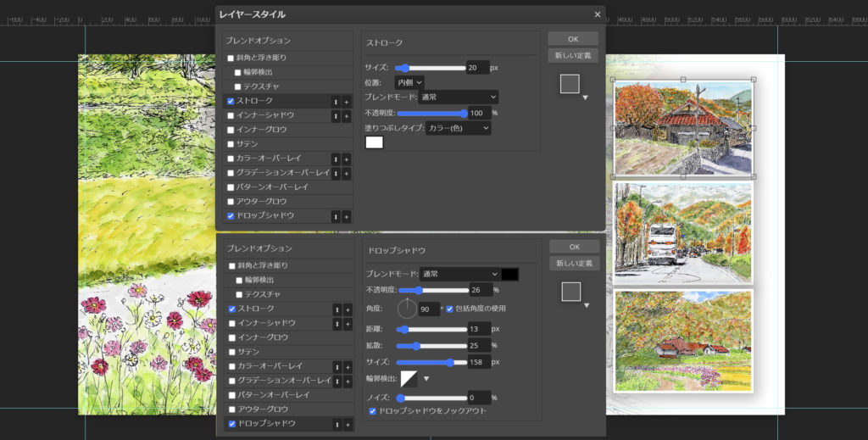Click the plus icon beside インナーシャドウ in the upper dialog
Image resolution: width=868 pixels, height=440 pixels.
346,115
